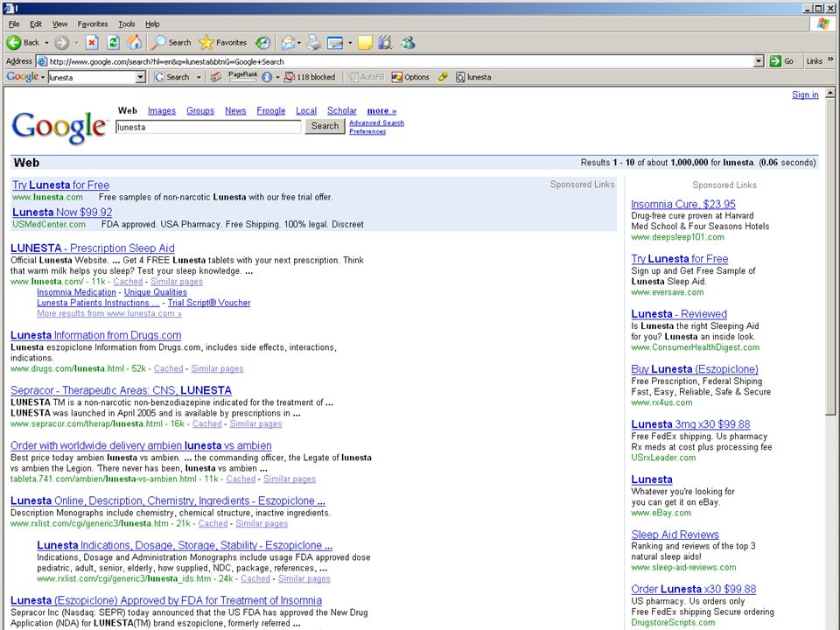Expand the Address bar dropdown
Screen dimensions: 840x630
coord(759,61)
